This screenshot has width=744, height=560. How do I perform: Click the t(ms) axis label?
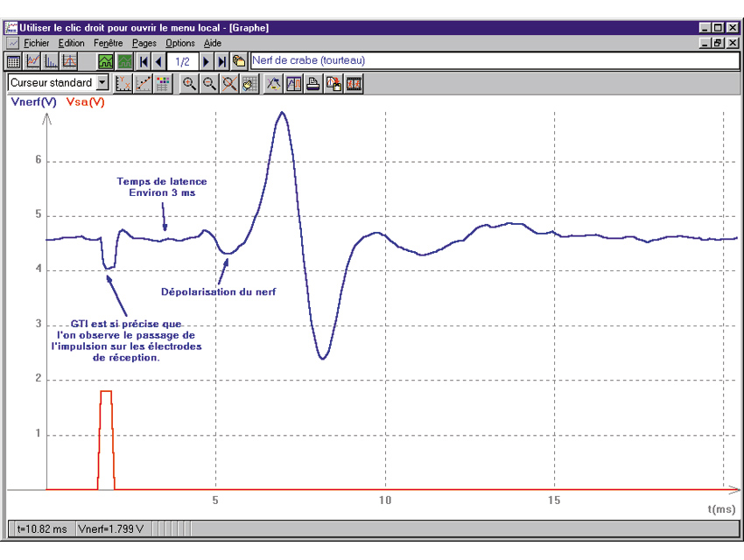pos(721,509)
